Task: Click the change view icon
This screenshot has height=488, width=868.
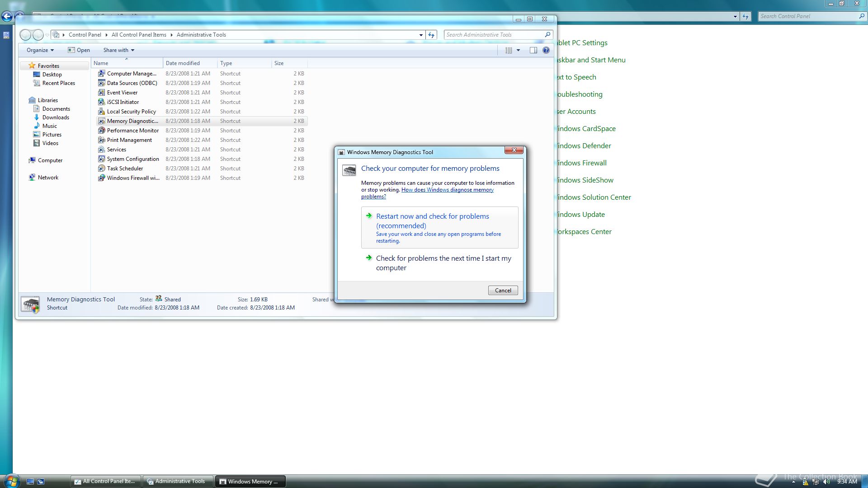Action: pos(509,50)
